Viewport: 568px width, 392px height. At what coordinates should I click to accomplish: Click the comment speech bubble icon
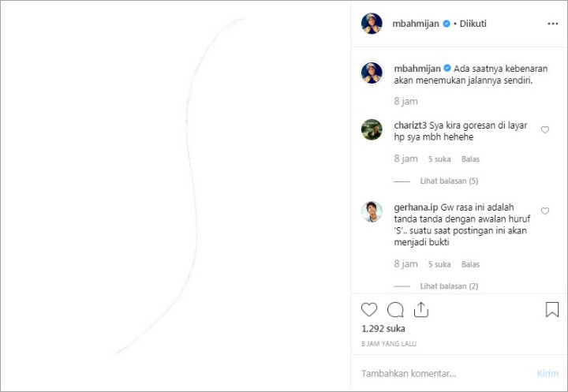click(x=395, y=309)
